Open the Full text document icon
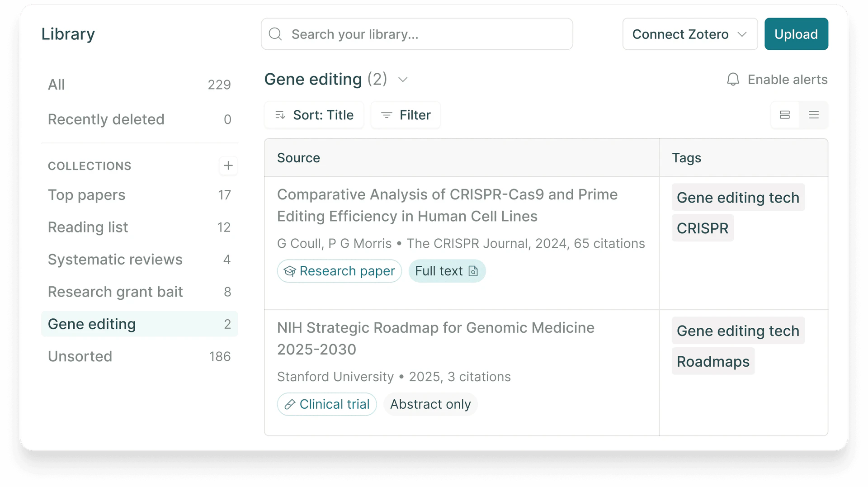Image resolution: width=868 pixels, height=487 pixels. (473, 271)
